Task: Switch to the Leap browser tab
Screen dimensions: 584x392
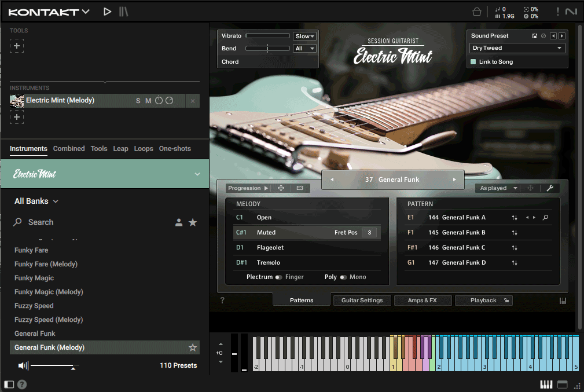Action: pos(120,149)
